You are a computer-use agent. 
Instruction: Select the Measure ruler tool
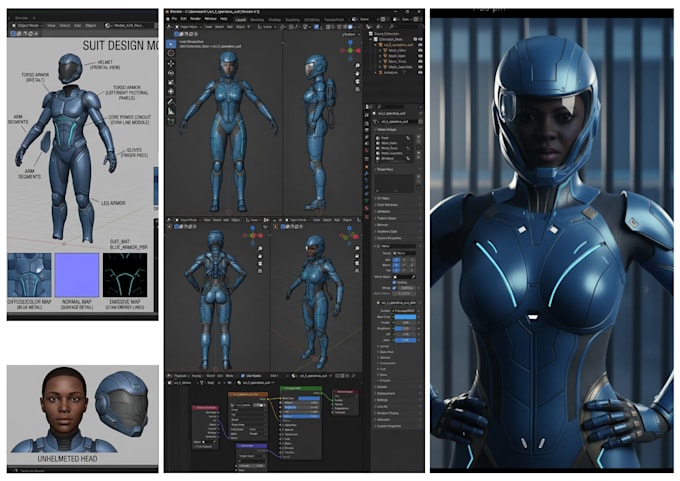[x=171, y=111]
